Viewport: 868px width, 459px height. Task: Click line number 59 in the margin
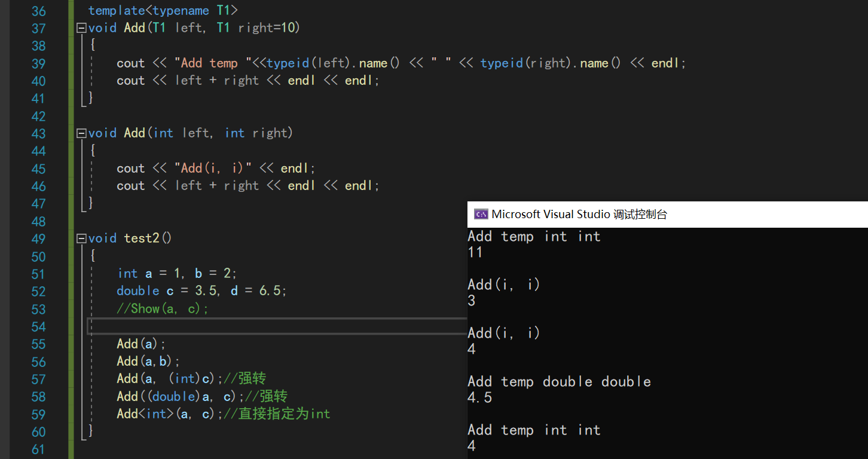point(38,414)
